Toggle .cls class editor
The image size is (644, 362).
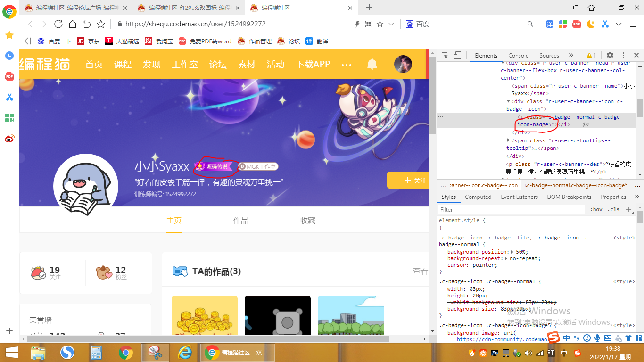pos(613,210)
